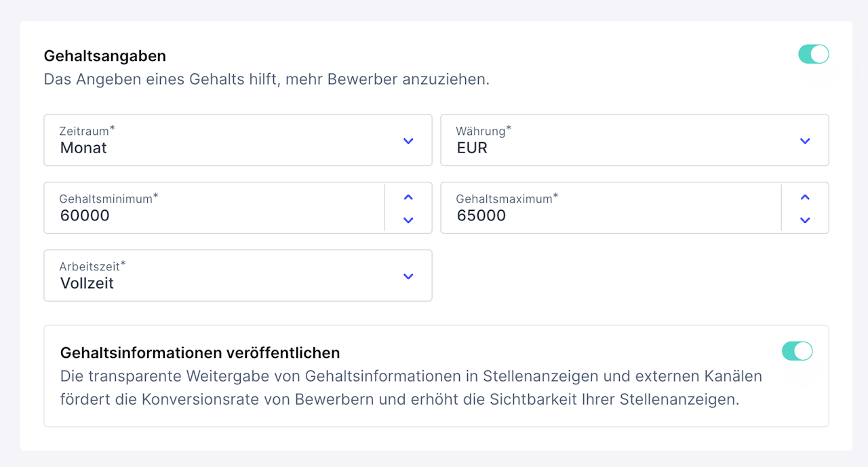
Task: Click the 'Das Angeben eines Gehalts' description text
Action: [267, 79]
